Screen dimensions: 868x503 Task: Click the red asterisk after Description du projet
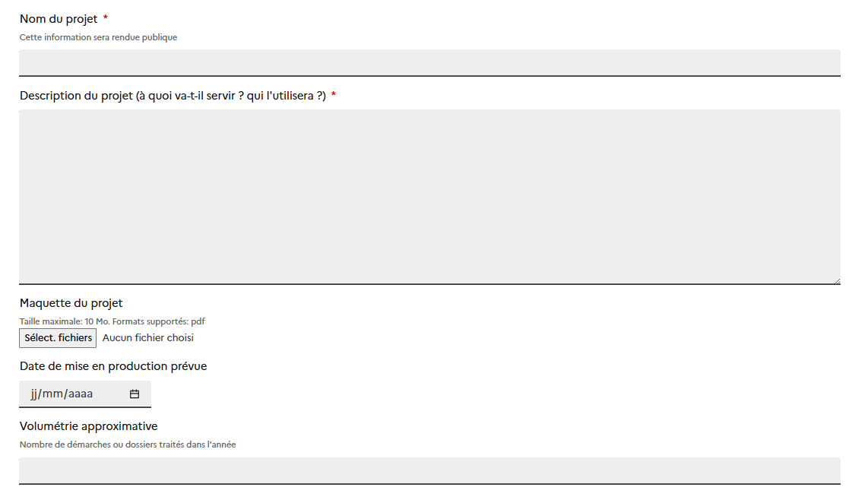pos(333,95)
